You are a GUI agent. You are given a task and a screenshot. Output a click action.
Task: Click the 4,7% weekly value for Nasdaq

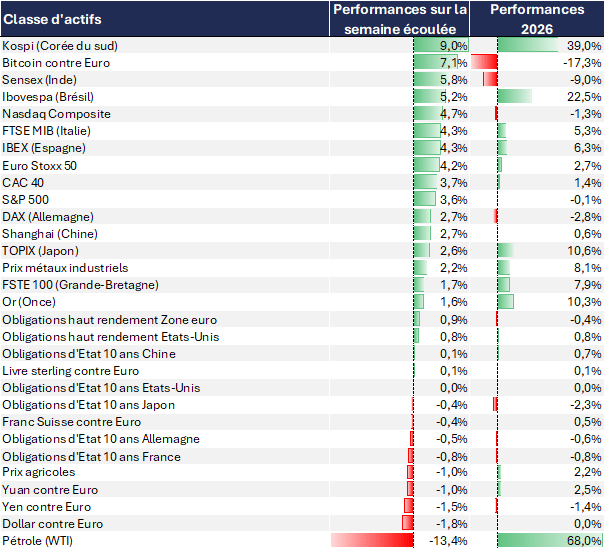pos(453,114)
